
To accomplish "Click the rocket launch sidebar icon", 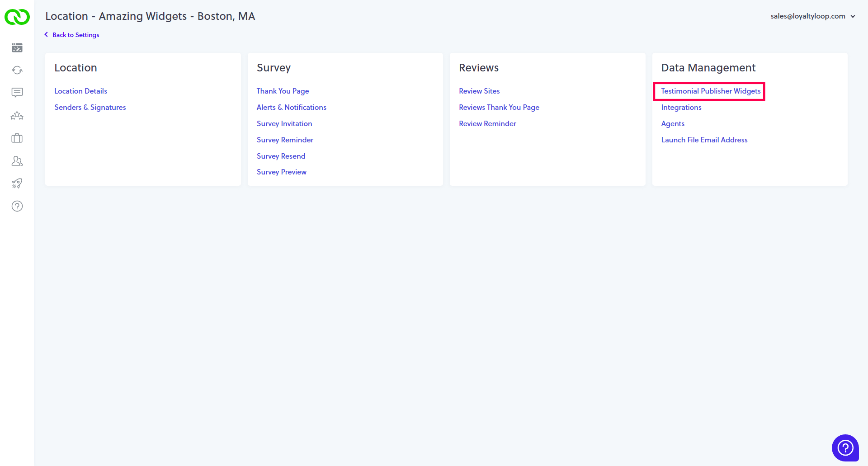I will click(17, 184).
